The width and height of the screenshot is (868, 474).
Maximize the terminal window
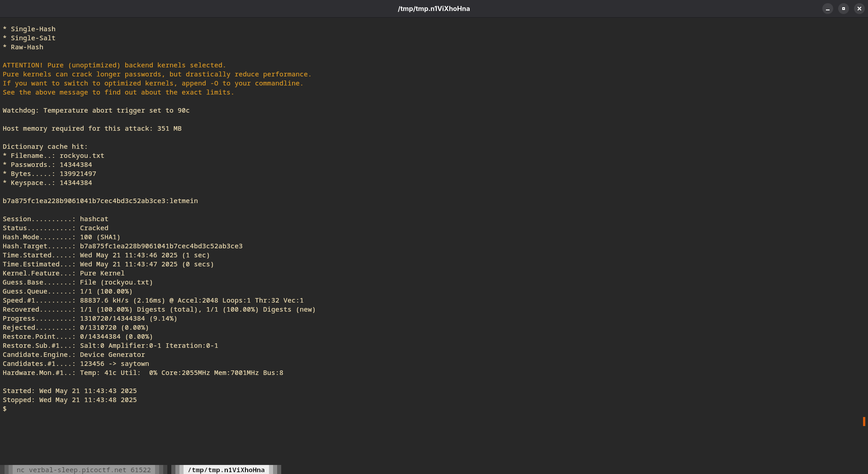(843, 9)
